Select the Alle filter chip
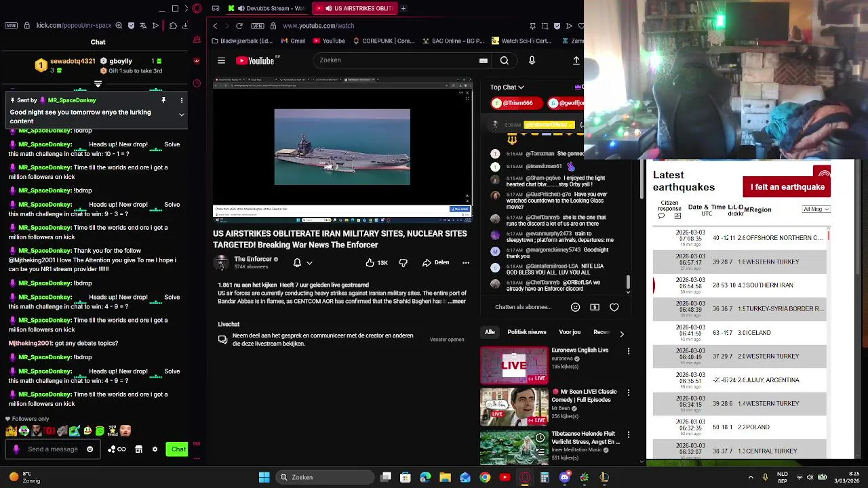The image size is (868, 488). pyautogui.click(x=490, y=332)
